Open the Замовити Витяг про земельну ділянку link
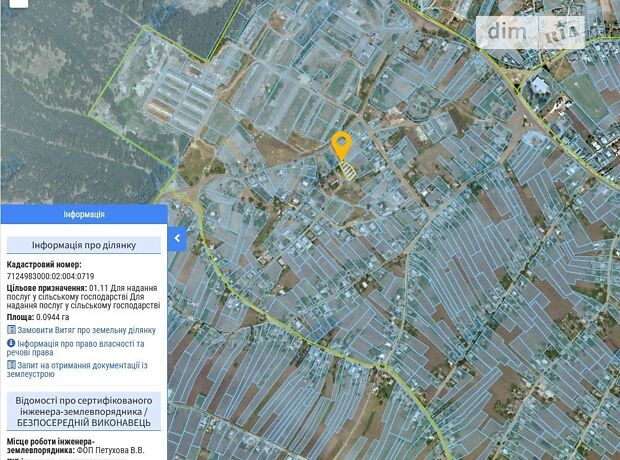Screen dimensions: 620x460 pyautogui.click(x=86, y=329)
